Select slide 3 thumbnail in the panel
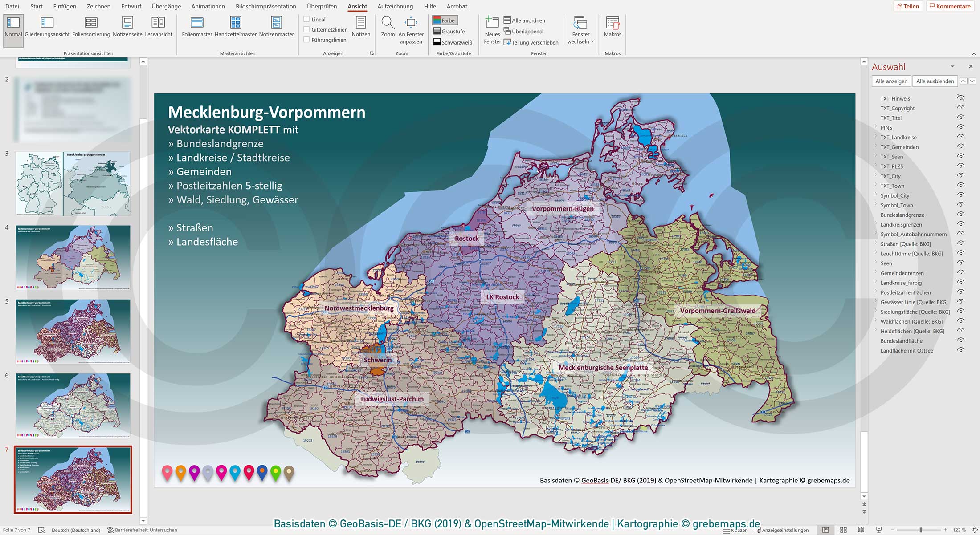This screenshot has width=980, height=535. tap(73, 182)
